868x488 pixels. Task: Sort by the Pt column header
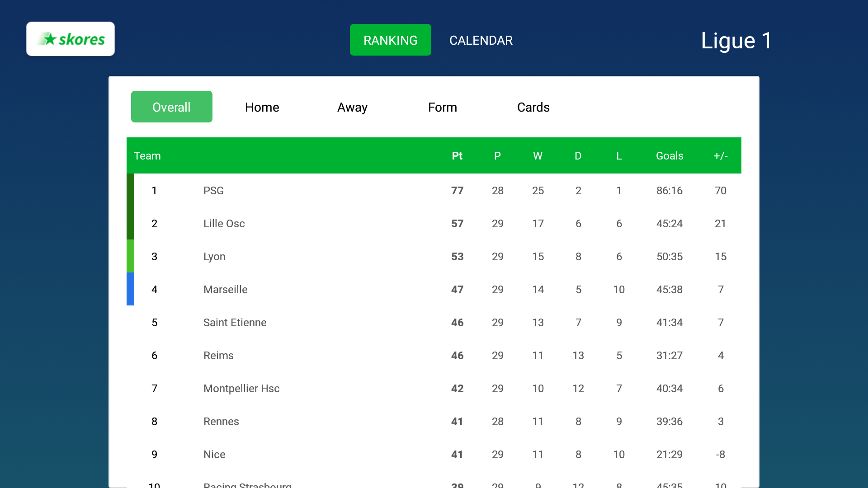coord(457,156)
